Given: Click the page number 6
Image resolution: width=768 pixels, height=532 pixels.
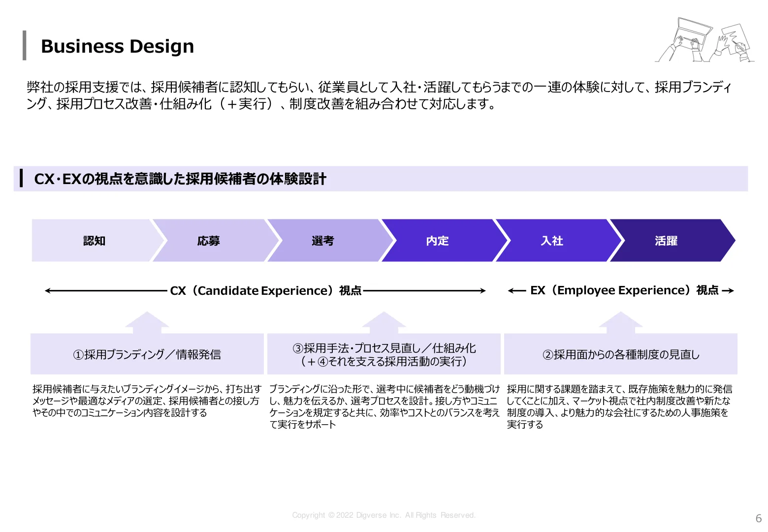Looking at the screenshot, I should 759,518.
